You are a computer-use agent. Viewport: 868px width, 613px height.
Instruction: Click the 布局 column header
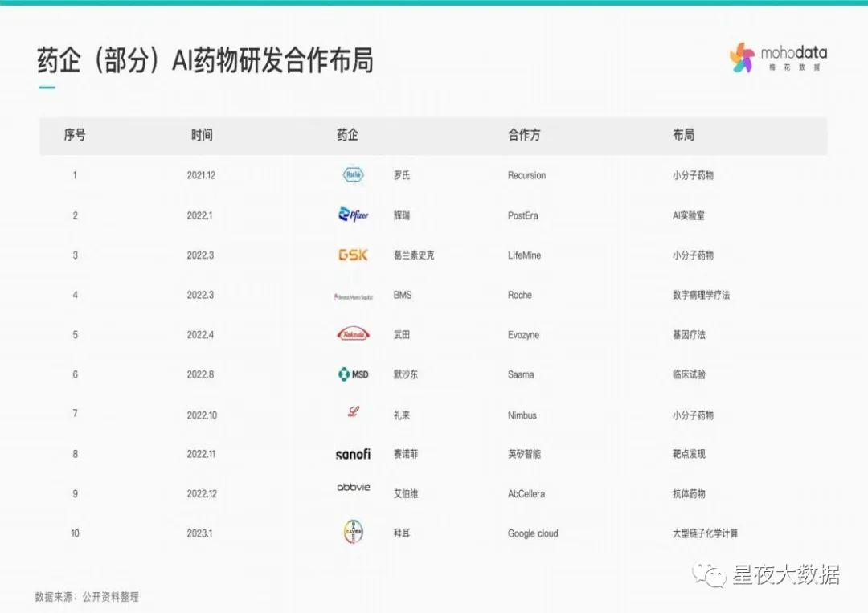tap(684, 135)
